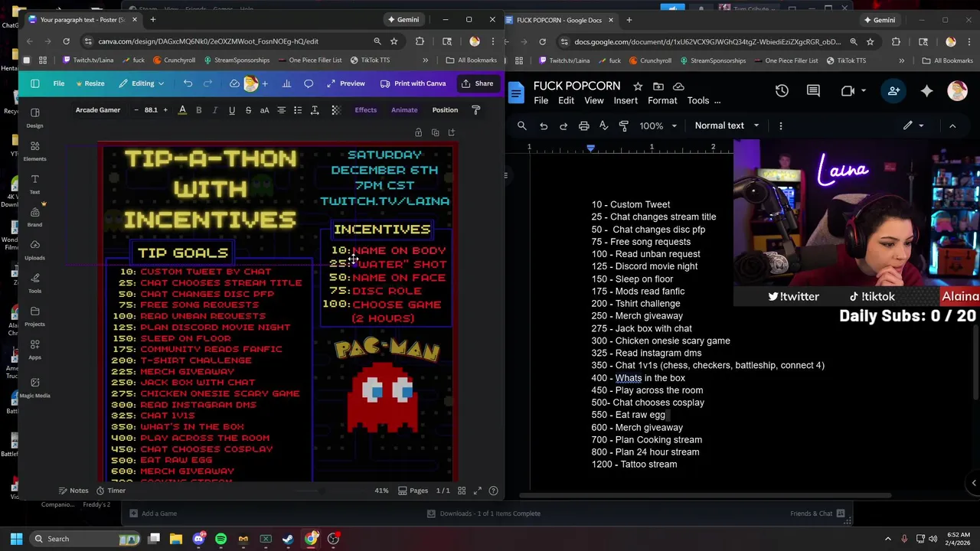Open Docs Tools menu

[697, 101]
